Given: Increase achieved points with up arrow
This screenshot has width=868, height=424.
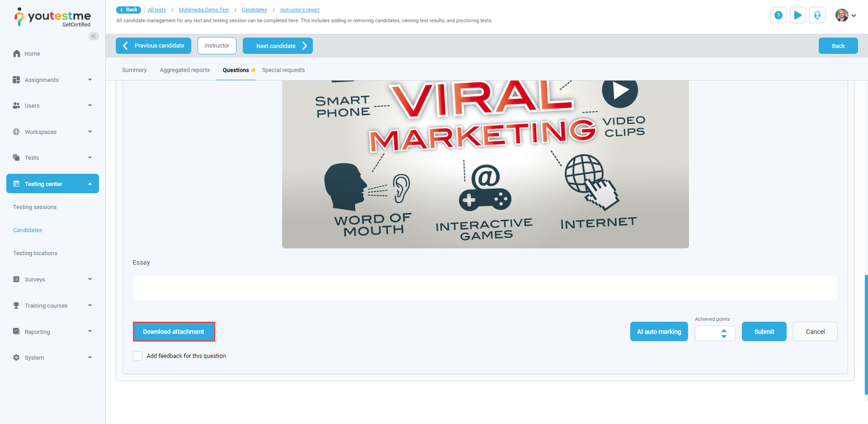Looking at the screenshot, I should click(724, 330).
